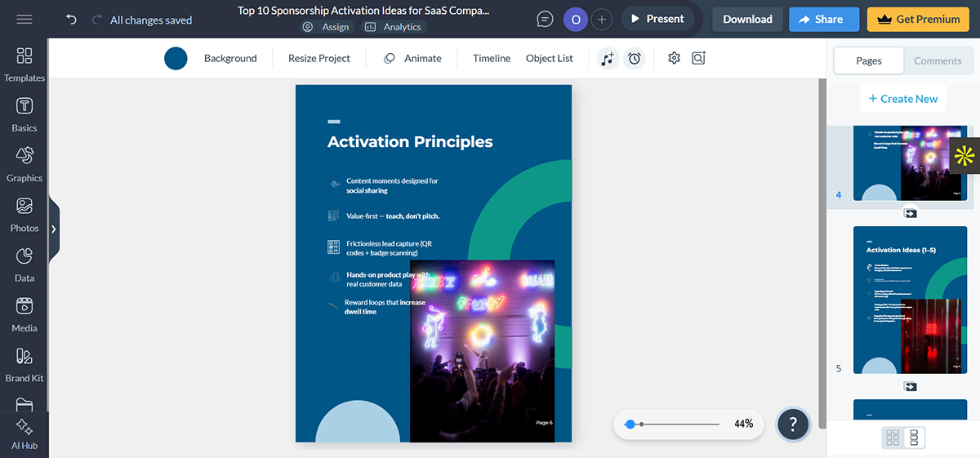Open project settings gear icon
Screen dimensions: 980x458
674,58
